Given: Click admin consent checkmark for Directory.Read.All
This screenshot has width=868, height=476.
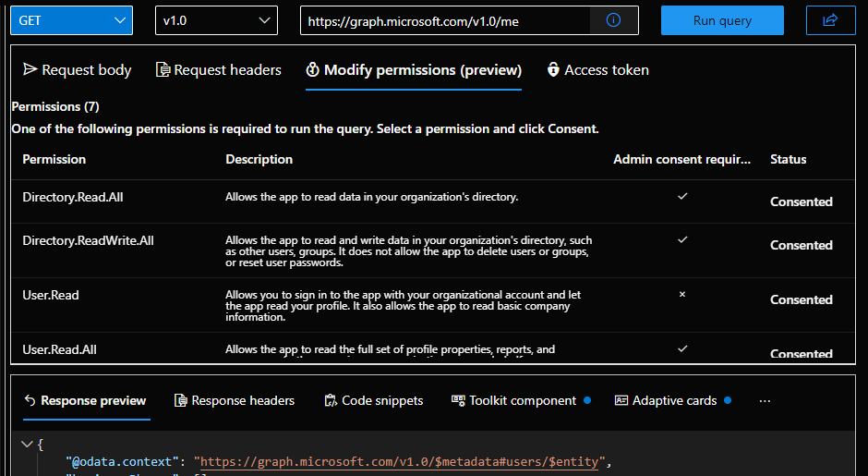Looking at the screenshot, I should 682,196.
